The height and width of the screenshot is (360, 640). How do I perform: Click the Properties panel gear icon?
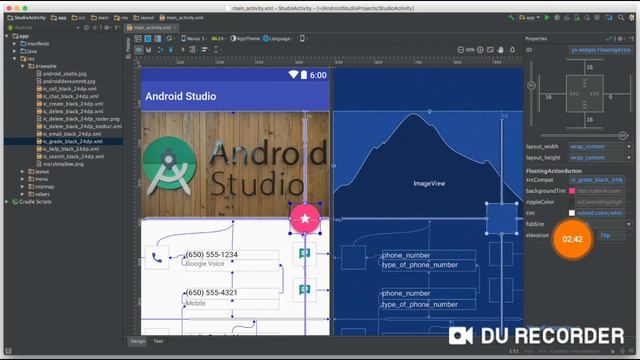pos(620,38)
